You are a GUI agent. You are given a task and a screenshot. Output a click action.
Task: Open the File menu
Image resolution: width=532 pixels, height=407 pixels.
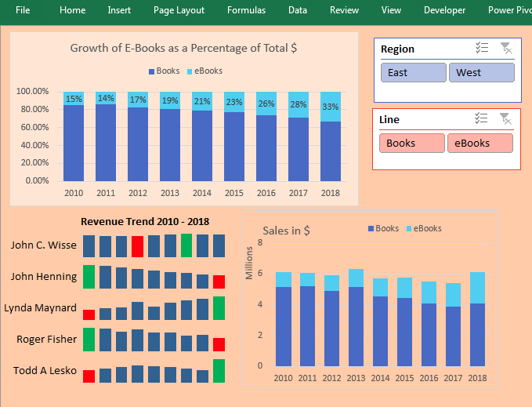[x=24, y=10]
